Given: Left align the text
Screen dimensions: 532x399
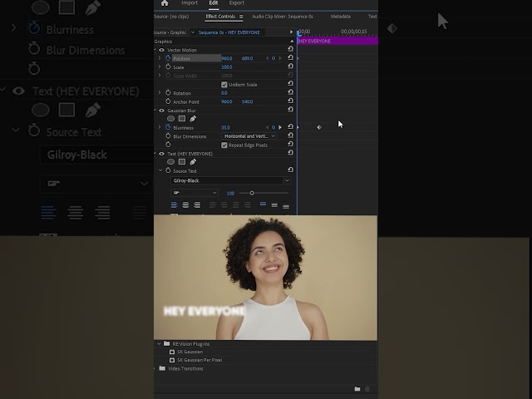Looking at the screenshot, I should tap(174, 205).
